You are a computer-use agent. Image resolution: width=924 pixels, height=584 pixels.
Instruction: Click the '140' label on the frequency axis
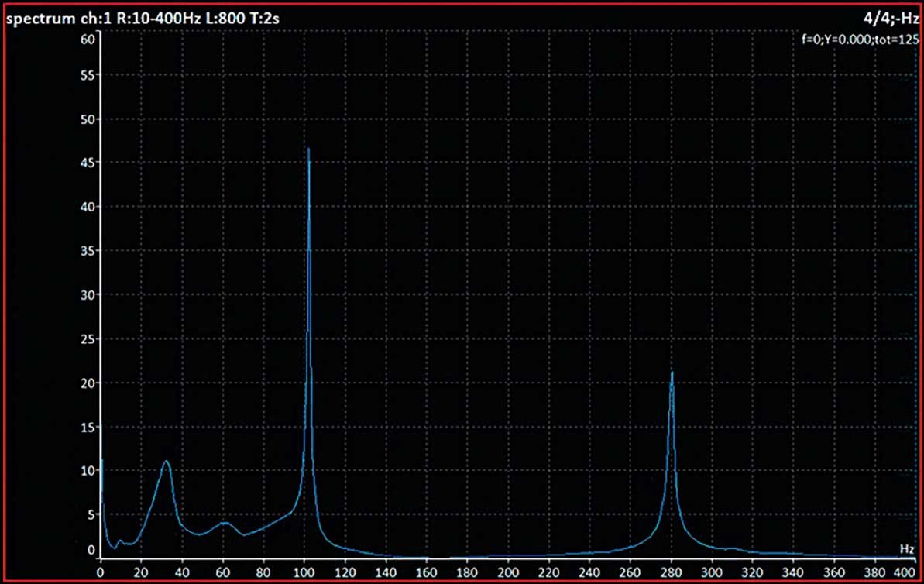pos(386,572)
